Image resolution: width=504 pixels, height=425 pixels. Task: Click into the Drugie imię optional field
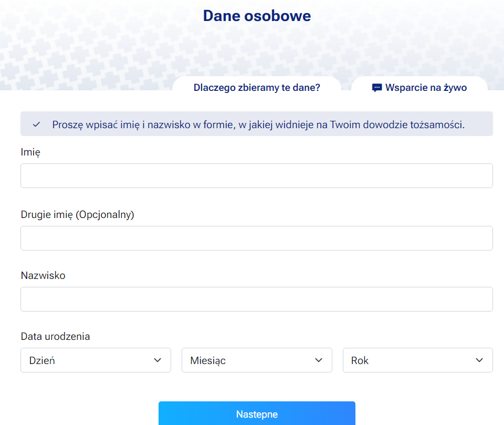pos(257,238)
